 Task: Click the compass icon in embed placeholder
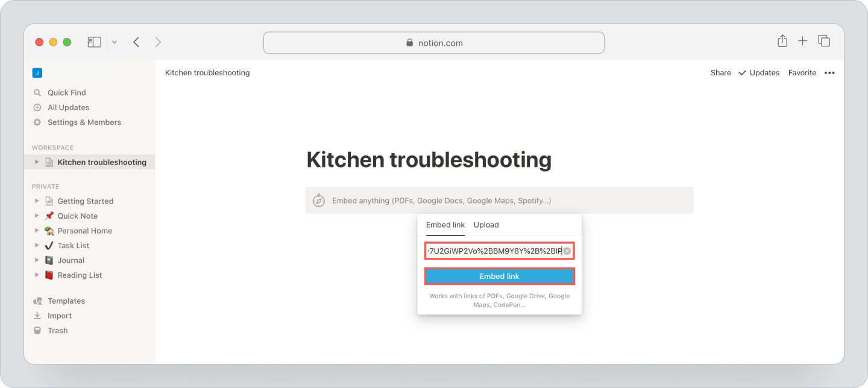[x=319, y=199]
